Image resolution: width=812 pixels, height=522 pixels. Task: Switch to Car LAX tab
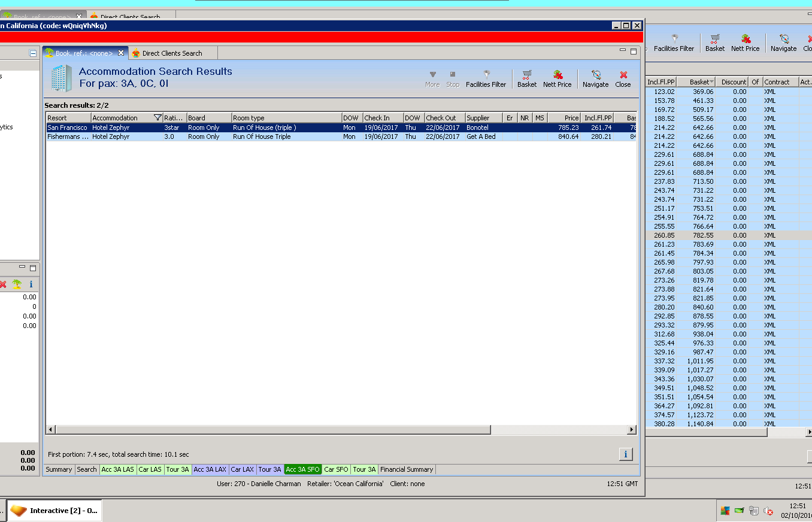click(243, 469)
